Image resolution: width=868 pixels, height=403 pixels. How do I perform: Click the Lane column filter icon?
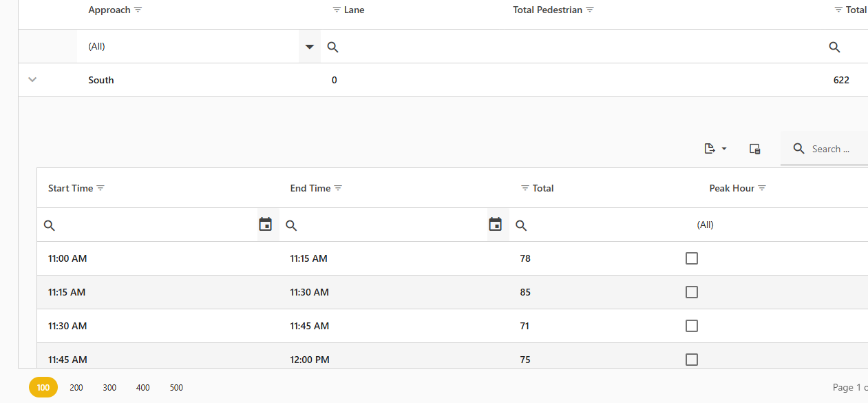[337, 10]
